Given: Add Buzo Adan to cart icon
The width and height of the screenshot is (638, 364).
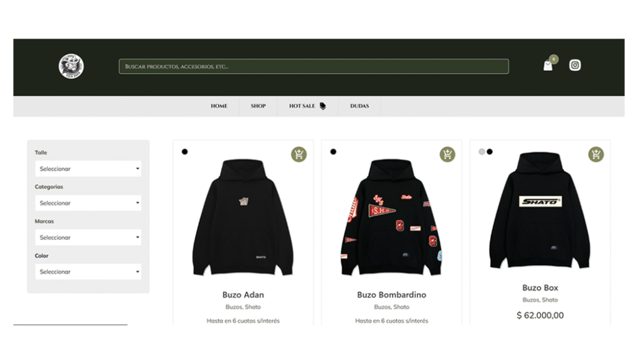Looking at the screenshot, I should [298, 154].
